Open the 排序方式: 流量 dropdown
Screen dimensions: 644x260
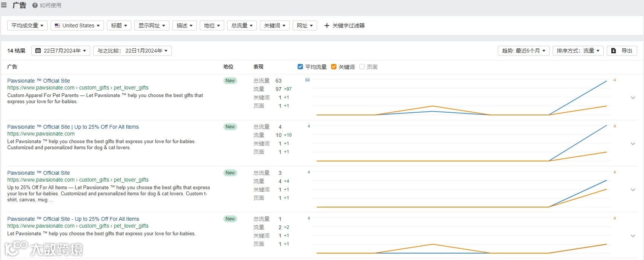click(x=578, y=51)
